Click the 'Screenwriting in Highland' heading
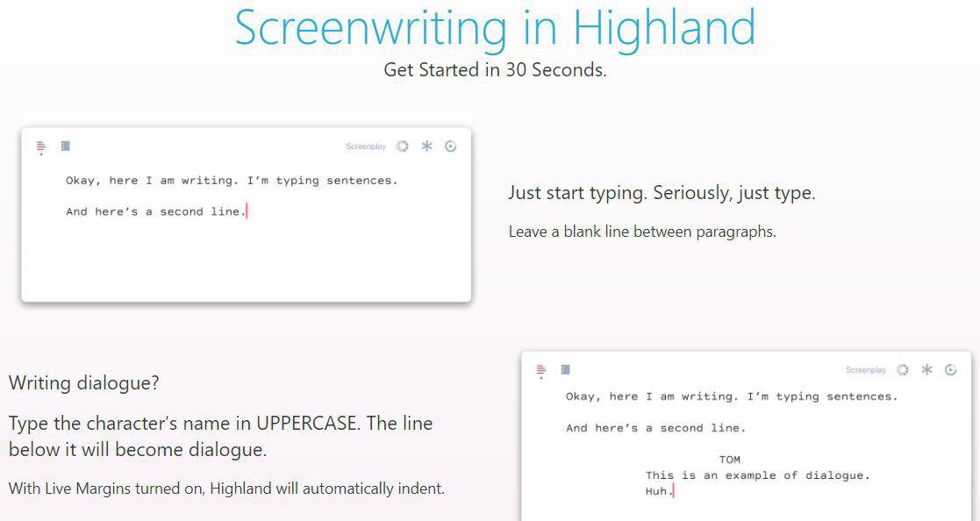The image size is (980, 521). click(495, 28)
